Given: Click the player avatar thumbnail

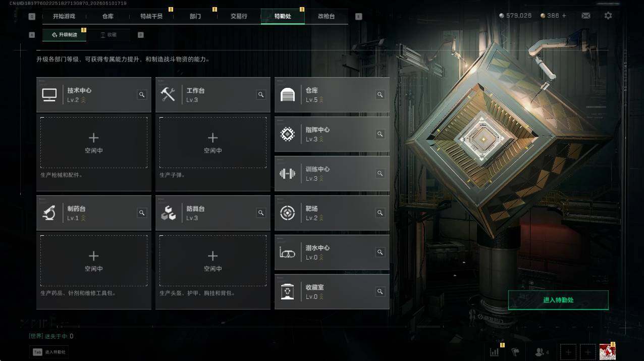Looking at the screenshot, I should click(607, 352).
